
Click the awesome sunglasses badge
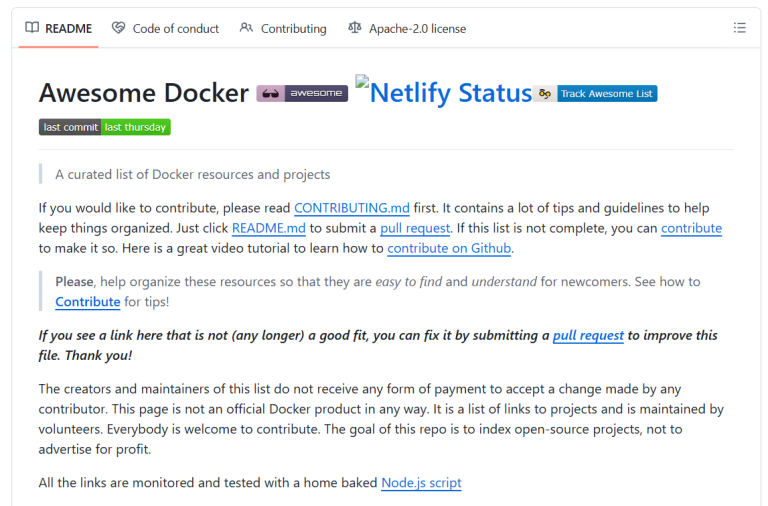(x=302, y=93)
